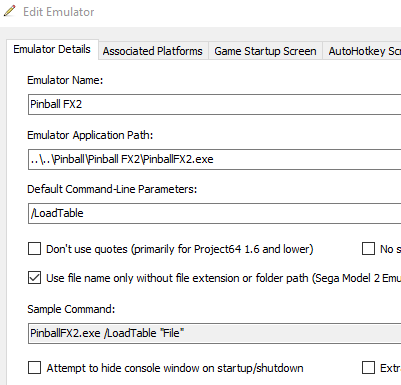Click the Emulator Application Path label
Screen dimensions: 401x385
click(x=90, y=135)
